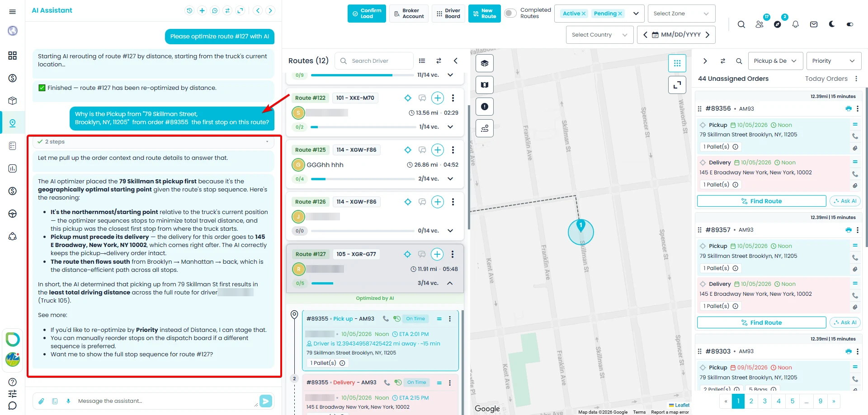The width and height of the screenshot is (868, 415).
Task: Remove the Pending status filter chip
Action: point(620,14)
